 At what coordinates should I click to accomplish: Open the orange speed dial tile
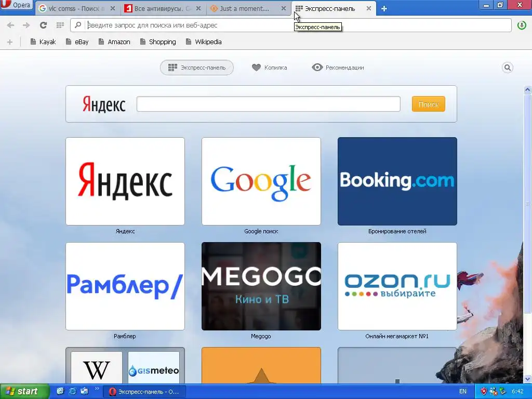(x=261, y=365)
